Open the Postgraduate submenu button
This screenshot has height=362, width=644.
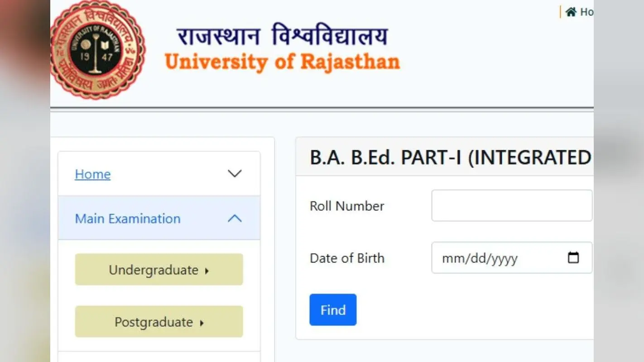click(159, 321)
